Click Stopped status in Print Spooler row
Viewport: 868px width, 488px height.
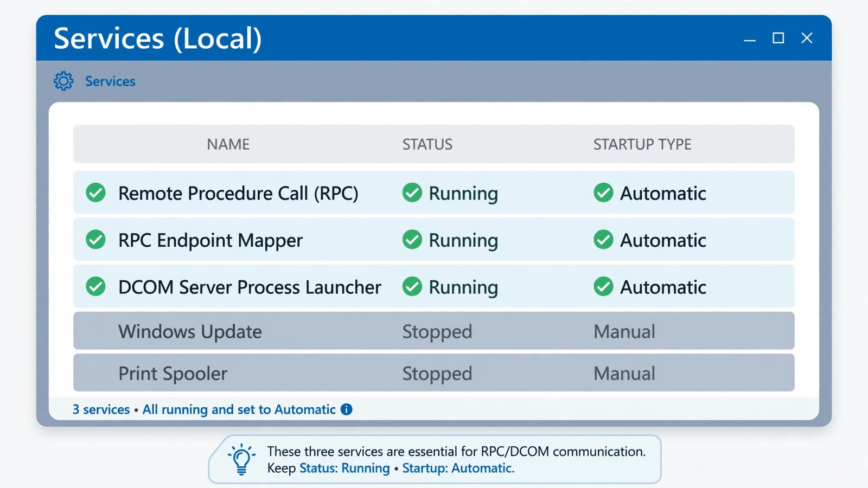point(437,374)
